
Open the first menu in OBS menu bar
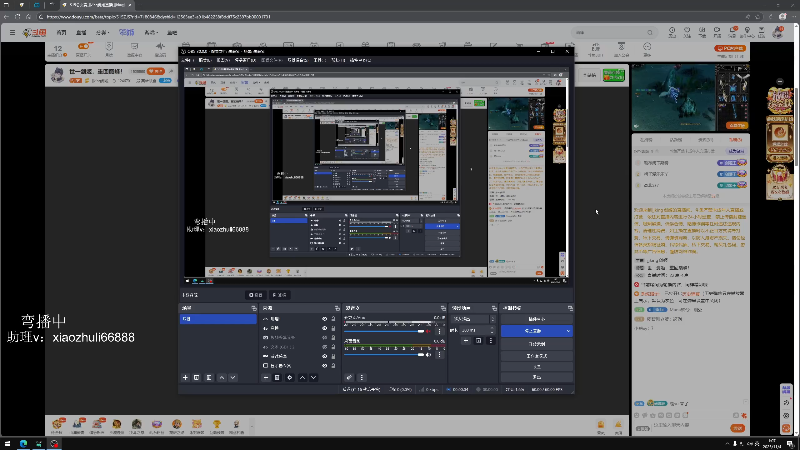189,60
